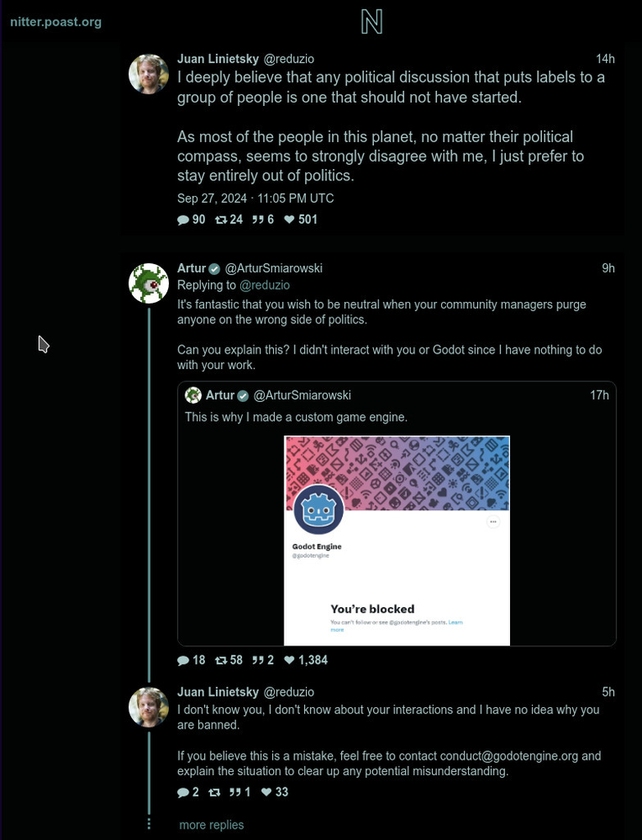Open the Godot 'You're blocked' image
The image size is (642, 840).
pyautogui.click(x=397, y=540)
